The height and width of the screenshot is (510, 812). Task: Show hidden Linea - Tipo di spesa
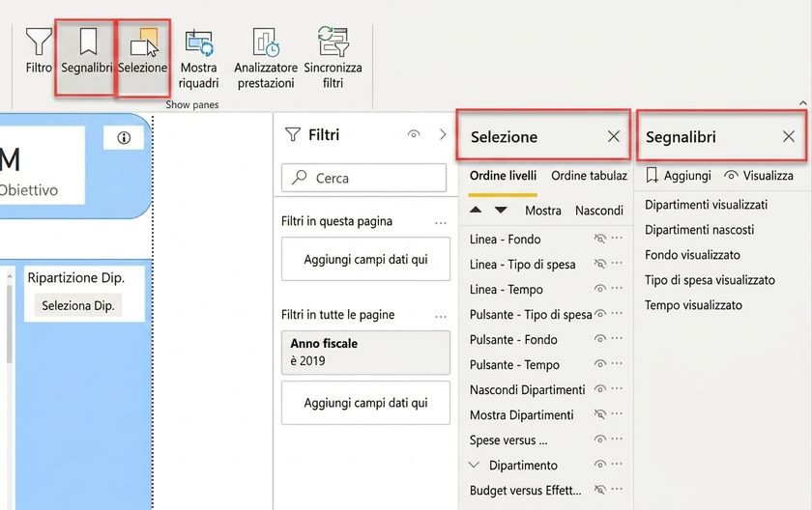(600, 264)
